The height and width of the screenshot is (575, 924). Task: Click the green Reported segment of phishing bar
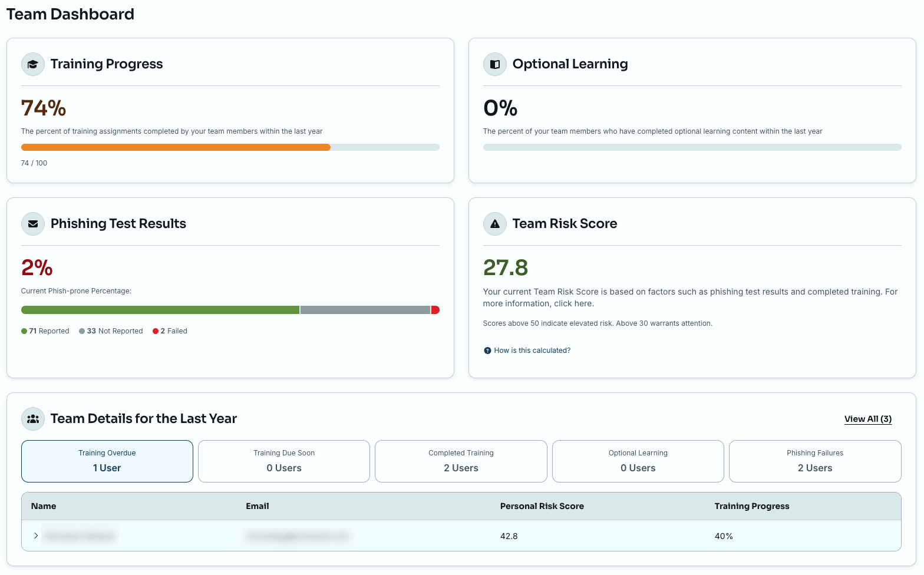(160, 310)
